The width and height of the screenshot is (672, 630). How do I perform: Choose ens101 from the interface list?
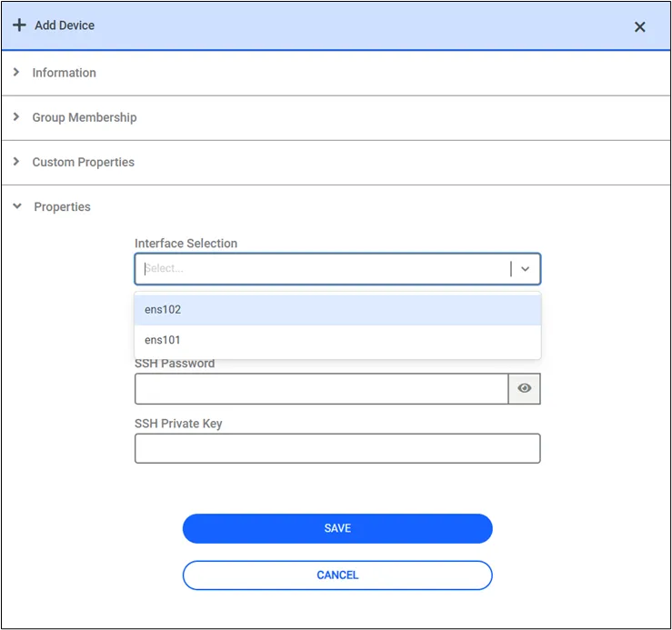(337, 340)
